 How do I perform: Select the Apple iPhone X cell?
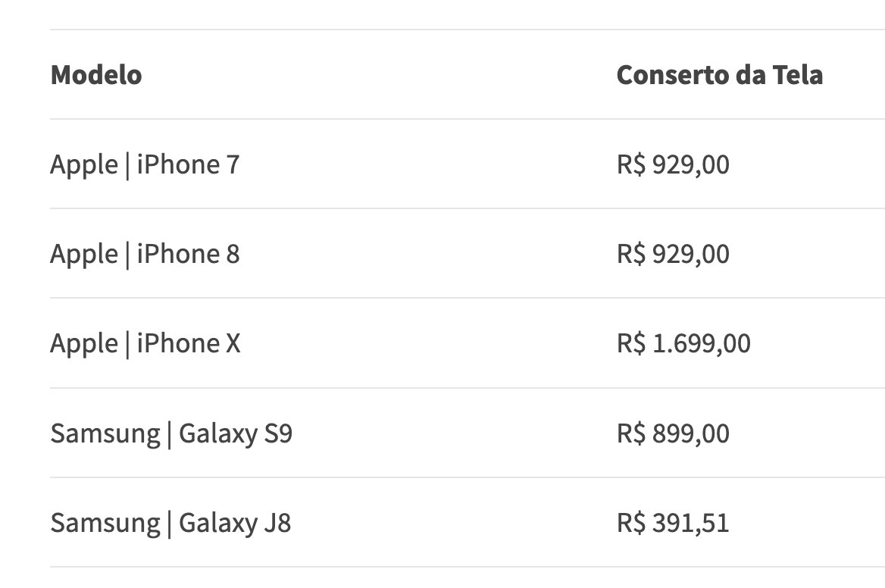pyautogui.click(x=145, y=343)
